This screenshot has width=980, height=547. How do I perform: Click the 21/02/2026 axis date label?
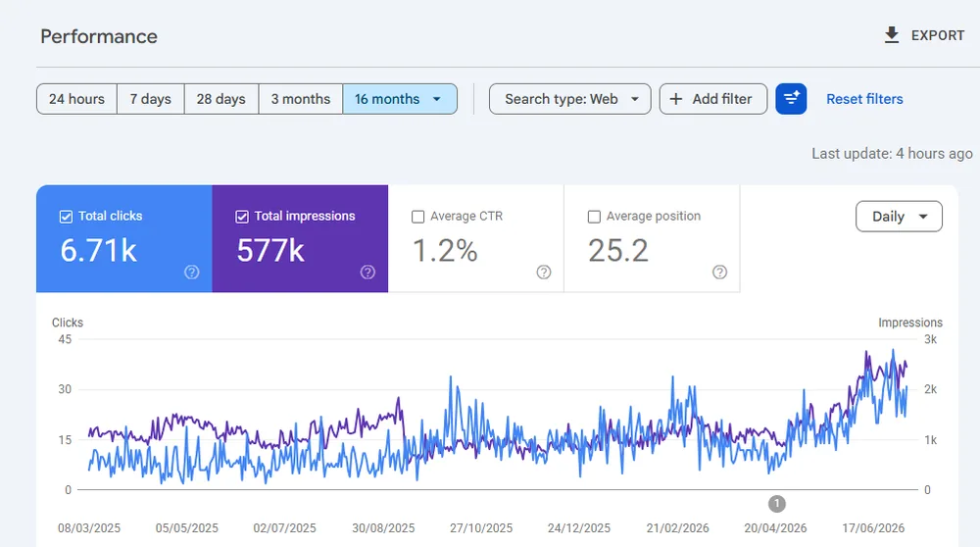pyautogui.click(x=677, y=528)
